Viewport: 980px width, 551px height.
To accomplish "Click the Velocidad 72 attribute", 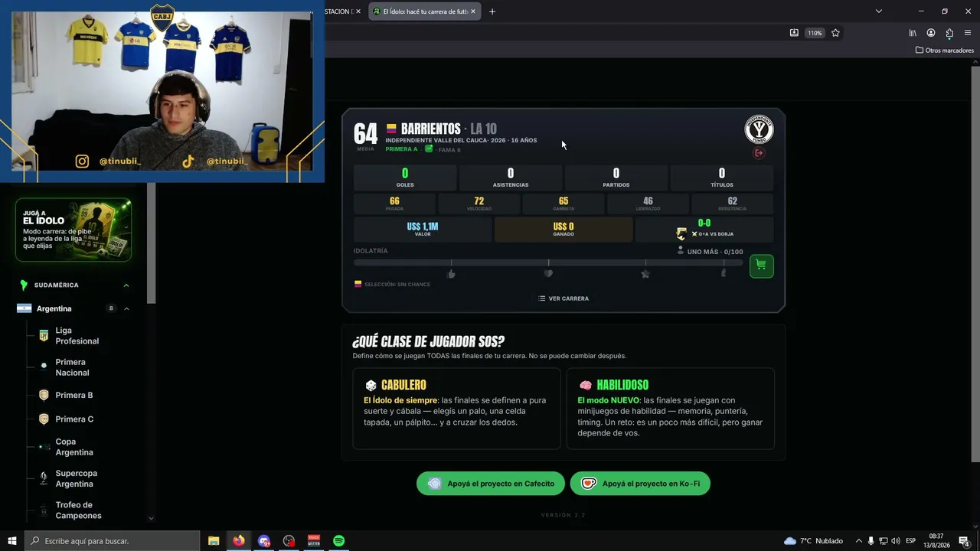I will pos(479,204).
